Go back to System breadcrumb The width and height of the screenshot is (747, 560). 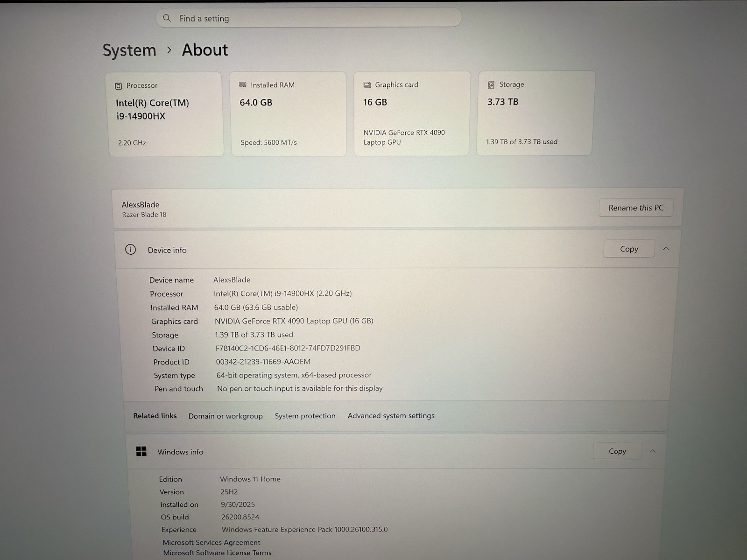129,50
